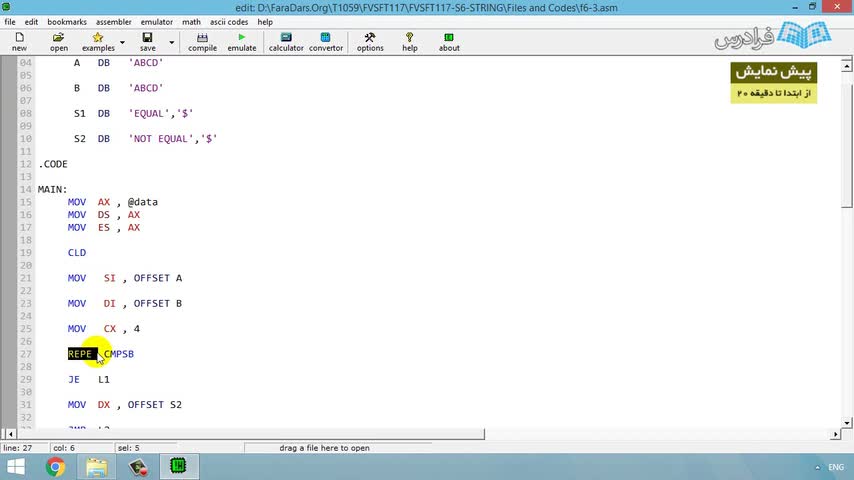Click 'EQUAL' string on line 08

149,113
